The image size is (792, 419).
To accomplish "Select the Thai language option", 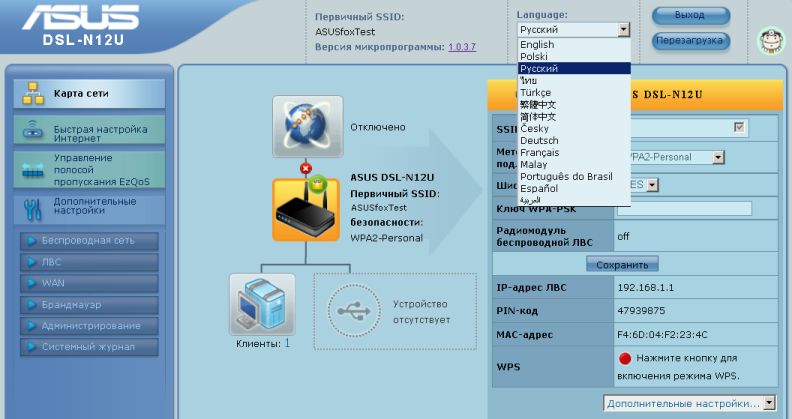I will [x=574, y=80].
